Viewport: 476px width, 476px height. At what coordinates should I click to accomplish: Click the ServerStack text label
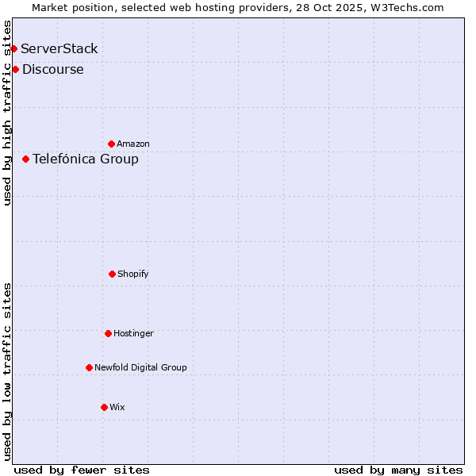coord(59,49)
